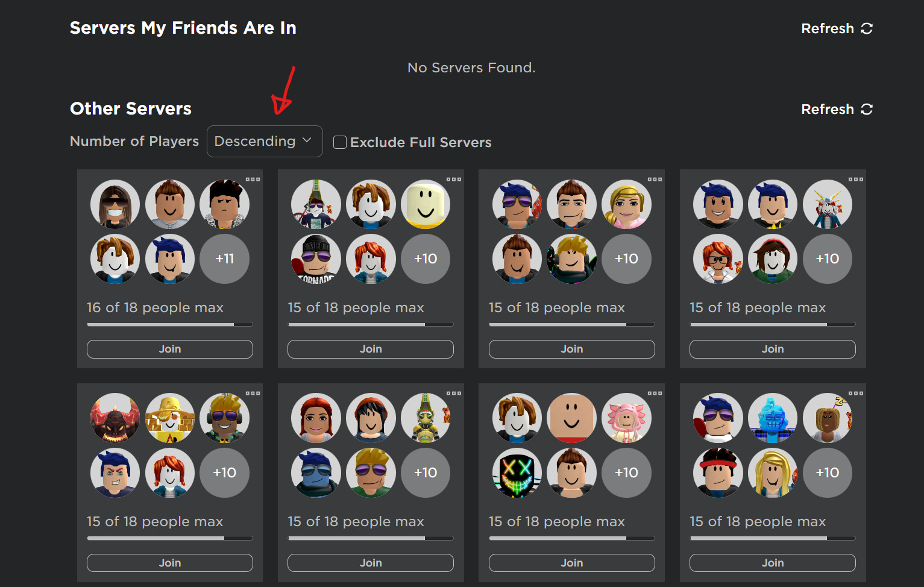Click the refresh icon beside Servers My Friends Are In
This screenshot has height=587, width=924.
click(868, 28)
